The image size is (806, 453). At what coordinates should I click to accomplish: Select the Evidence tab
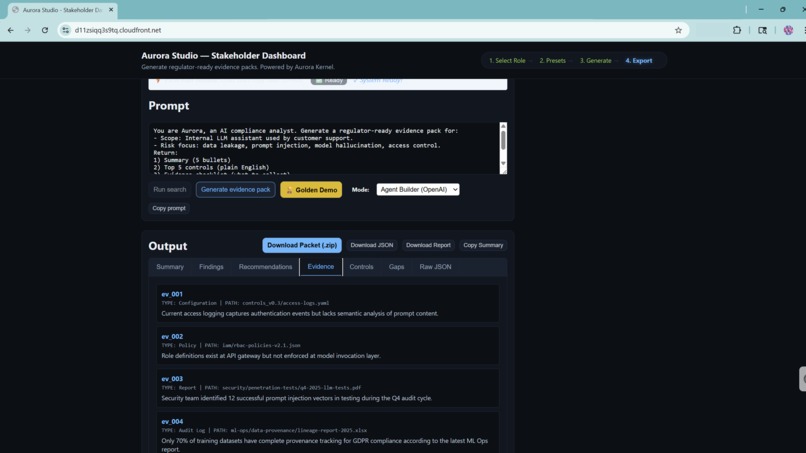321,267
